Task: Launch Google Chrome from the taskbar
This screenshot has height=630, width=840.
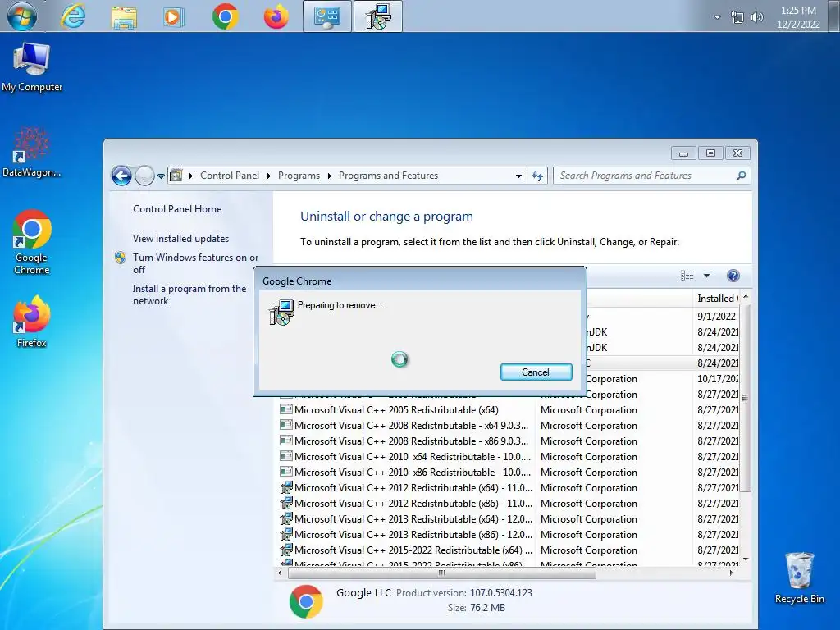Action: [x=225, y=16]
